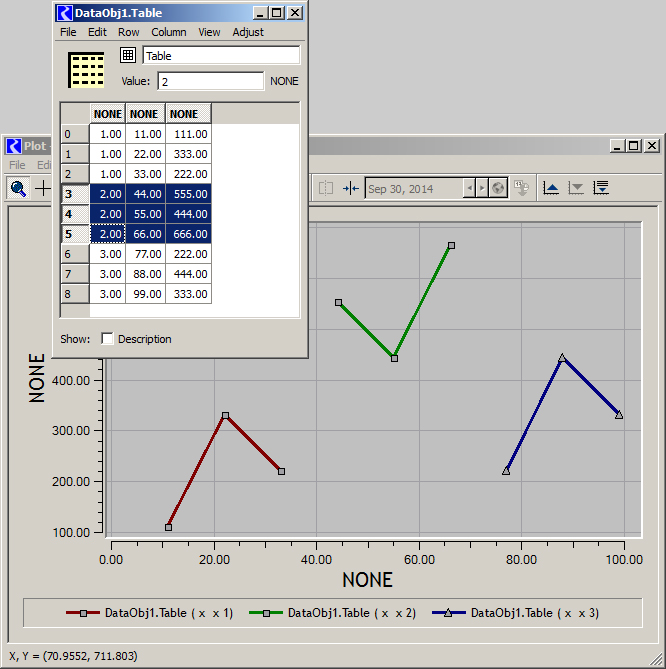Click the small grid icon beside Table name

coord(128,55)
